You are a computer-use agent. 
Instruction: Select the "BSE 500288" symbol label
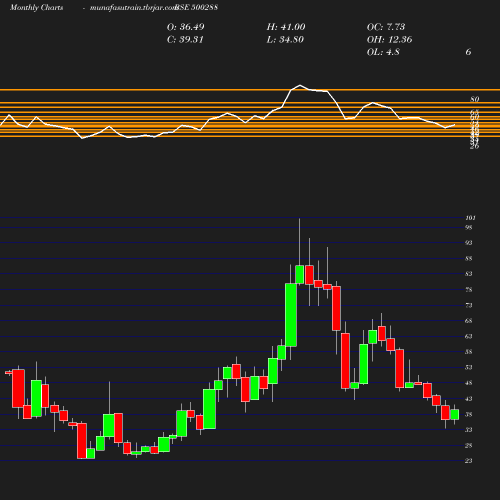[197, 8]
